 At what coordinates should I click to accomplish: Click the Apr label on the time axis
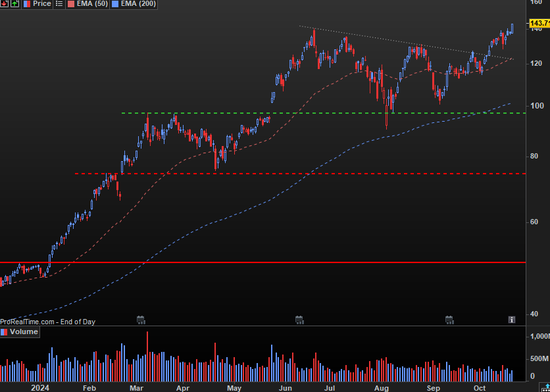(182, 388)
